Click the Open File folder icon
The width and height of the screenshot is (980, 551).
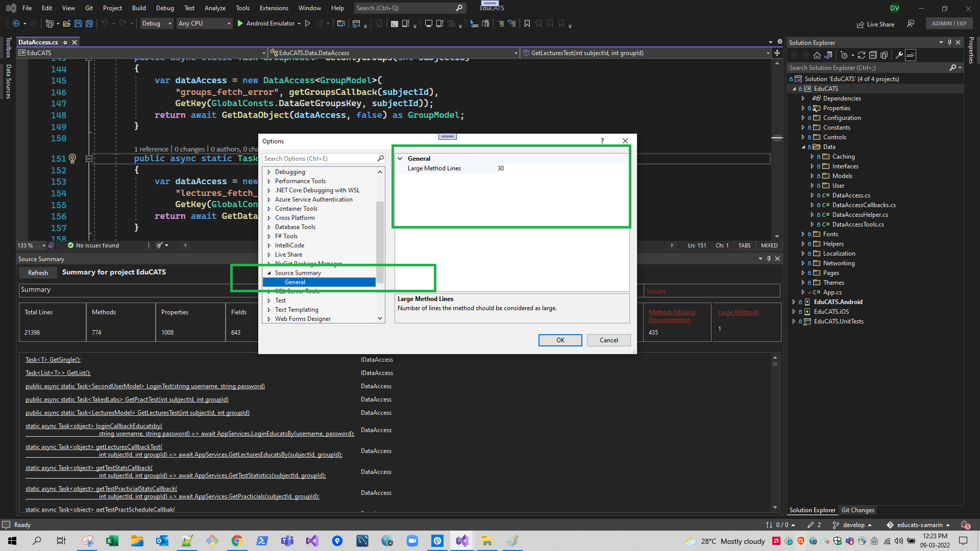click(66, 23)
